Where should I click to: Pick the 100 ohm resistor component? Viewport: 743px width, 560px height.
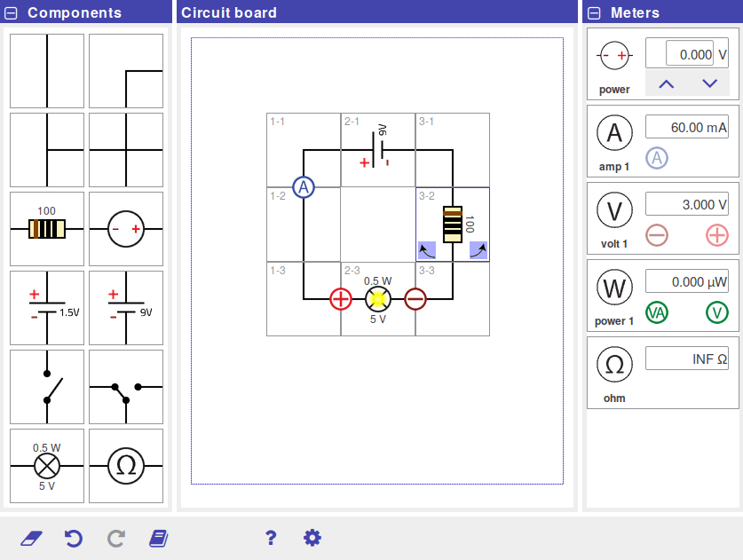click(47, 229)
